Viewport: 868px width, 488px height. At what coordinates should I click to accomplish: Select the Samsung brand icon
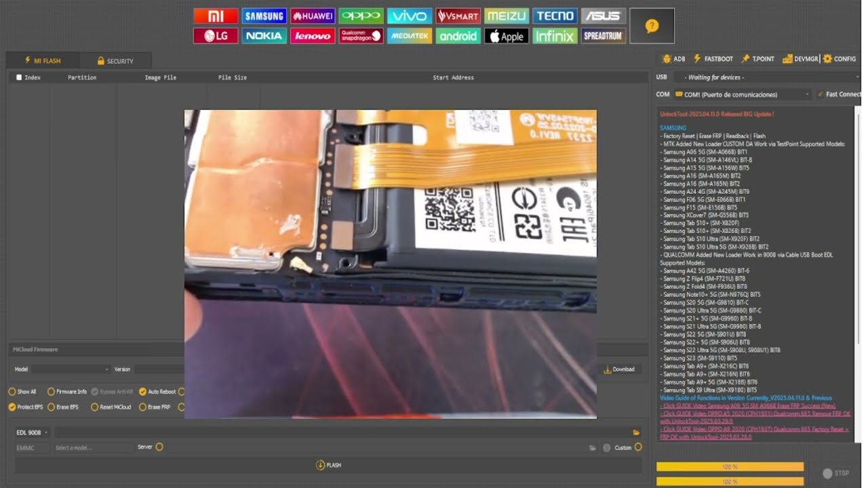264,16
